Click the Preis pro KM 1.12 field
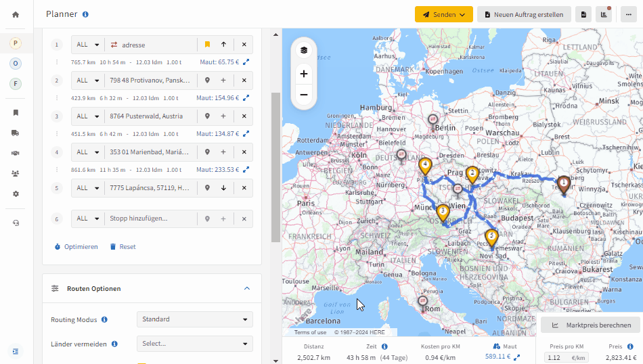The image size is (643, 364). tap(567, 357)
